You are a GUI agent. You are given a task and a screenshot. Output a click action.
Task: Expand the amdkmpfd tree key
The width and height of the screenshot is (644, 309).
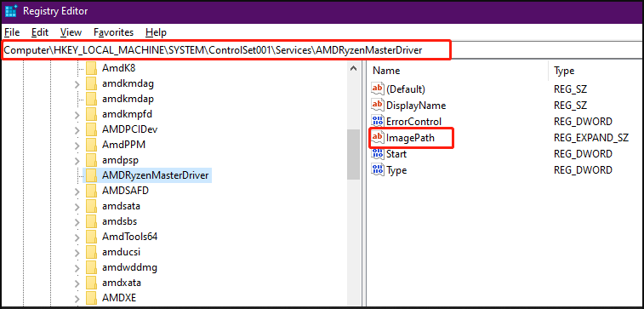pyautogui.click(x=77, y=115)
